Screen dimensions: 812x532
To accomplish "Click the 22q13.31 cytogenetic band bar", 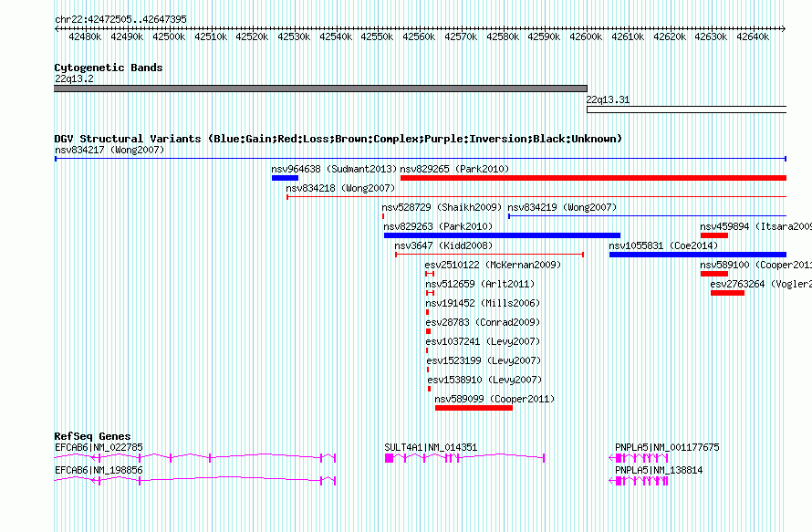I will point(687,110).
